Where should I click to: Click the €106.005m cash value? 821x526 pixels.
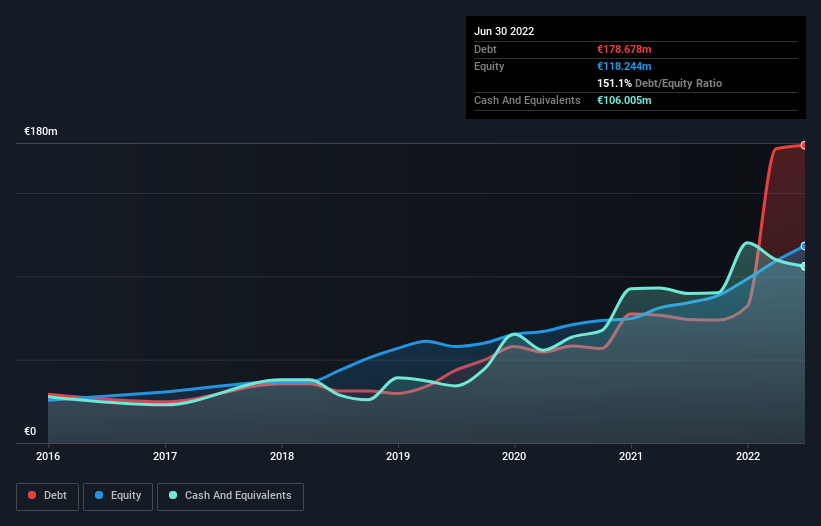pos(624,100)
